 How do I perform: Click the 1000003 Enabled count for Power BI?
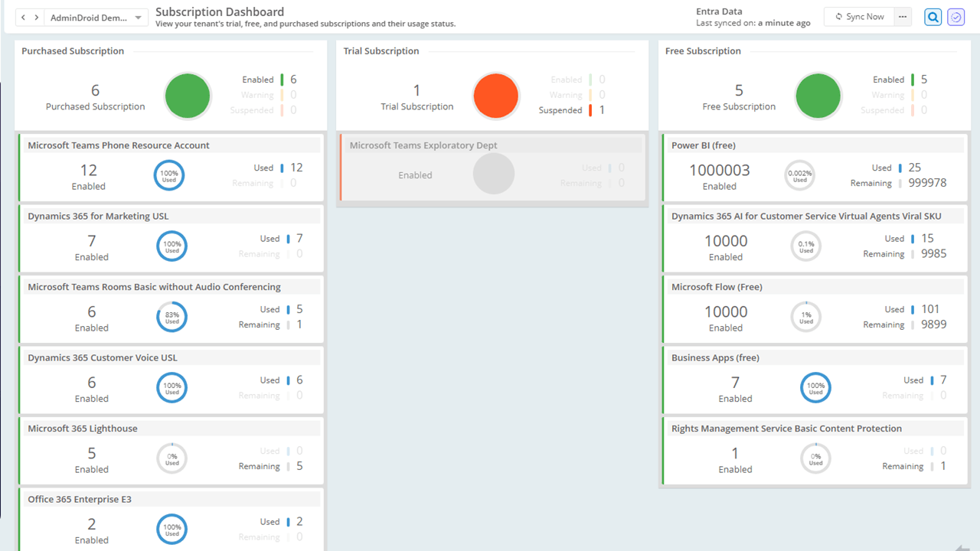[x=720, y=170]
